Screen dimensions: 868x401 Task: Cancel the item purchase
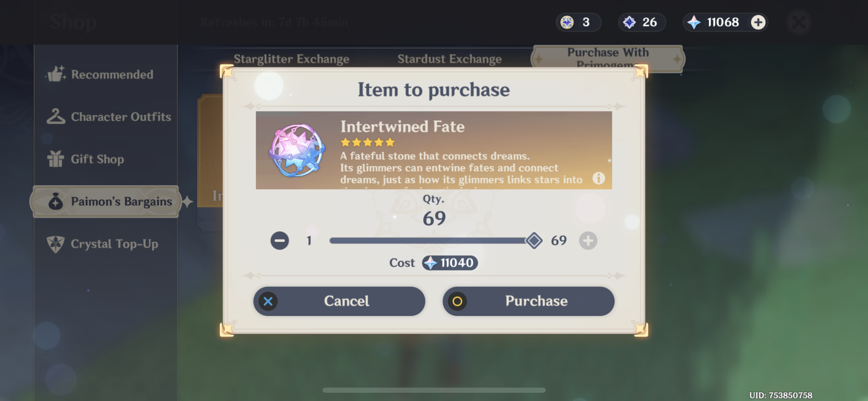tap(339, 301)
